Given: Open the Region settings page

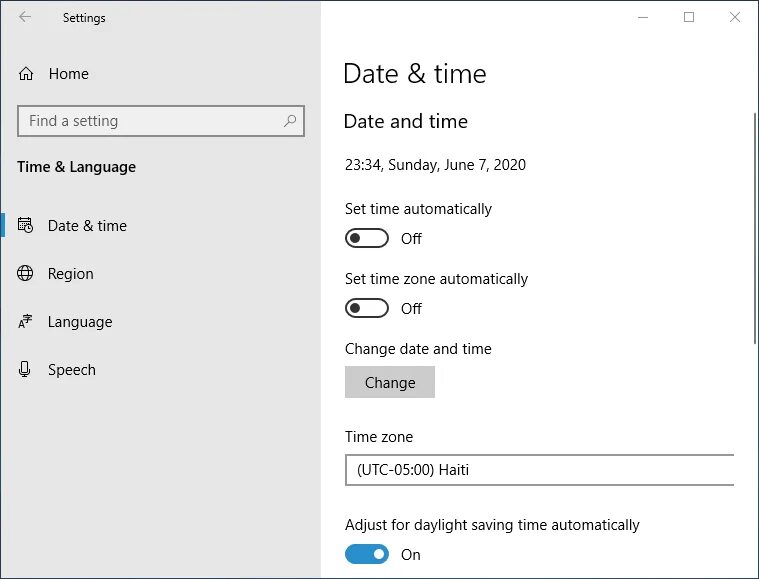Looking at the screenshot, I should coord(70,274).
